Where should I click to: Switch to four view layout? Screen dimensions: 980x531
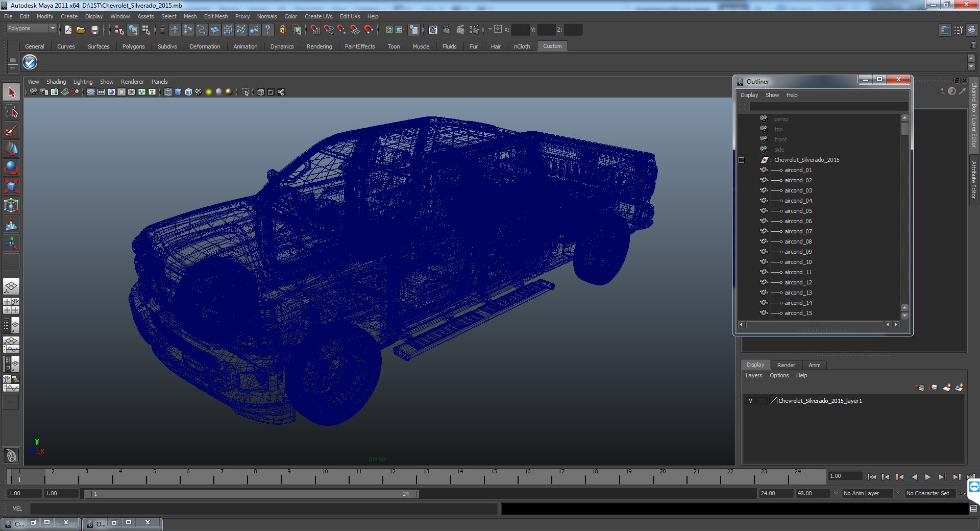click(11, 306)
